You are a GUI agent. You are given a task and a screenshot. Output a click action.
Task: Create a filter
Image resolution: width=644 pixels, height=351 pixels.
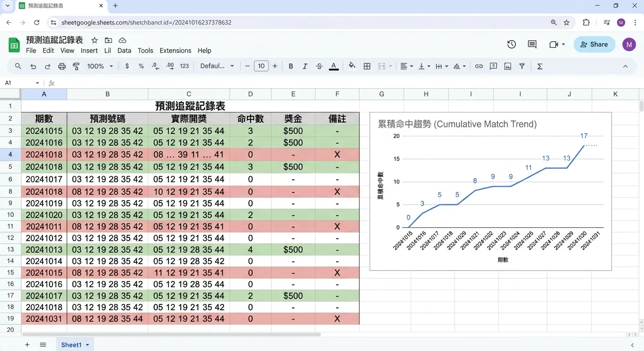[522, 66]
